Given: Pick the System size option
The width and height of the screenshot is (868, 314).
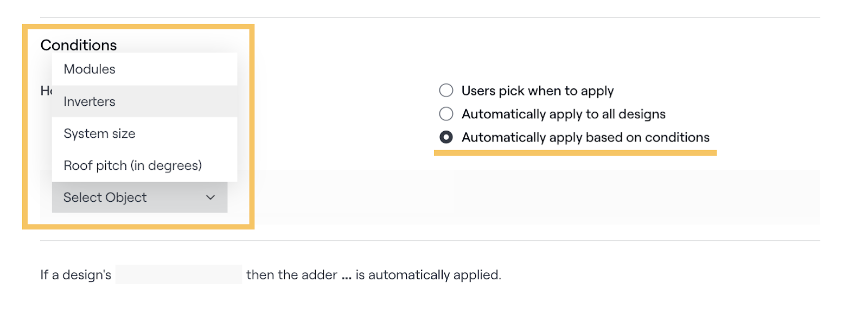Looking at the screenshot, I should tap(99, 133).
